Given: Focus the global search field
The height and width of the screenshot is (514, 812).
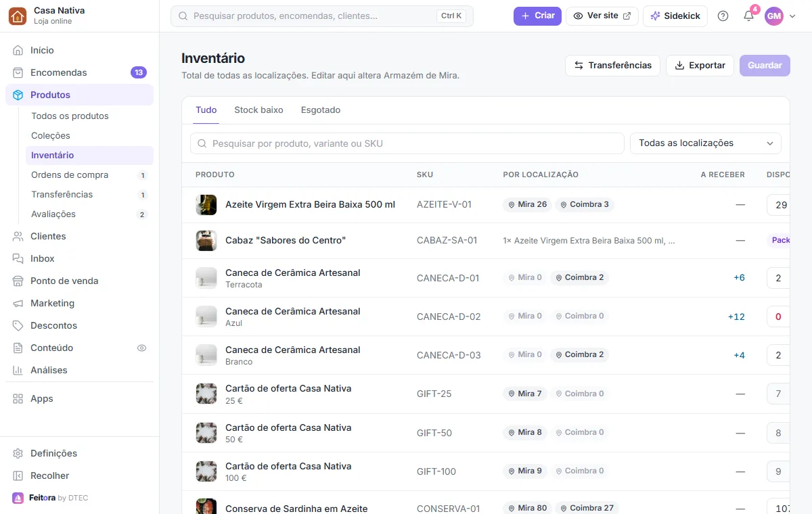Looking at the screenshot, I should click(322, 16).
